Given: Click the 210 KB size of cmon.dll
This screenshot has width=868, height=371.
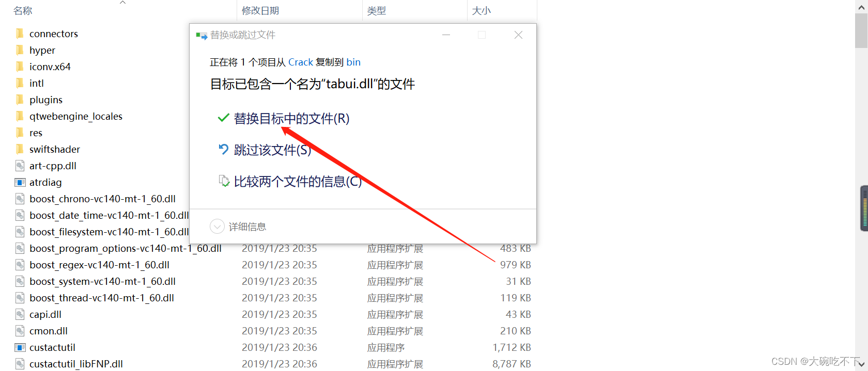Looking at the screenshot, I should tap(516, 331).
